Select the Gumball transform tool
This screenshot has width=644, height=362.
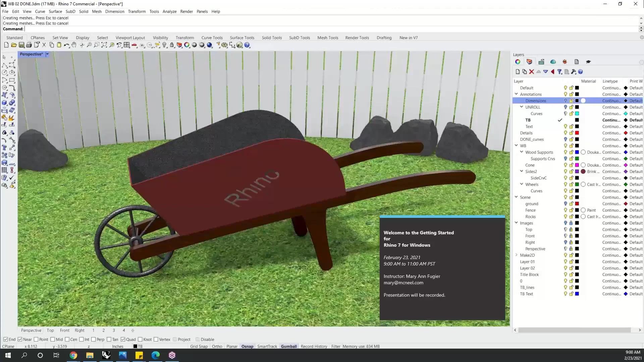288,346
